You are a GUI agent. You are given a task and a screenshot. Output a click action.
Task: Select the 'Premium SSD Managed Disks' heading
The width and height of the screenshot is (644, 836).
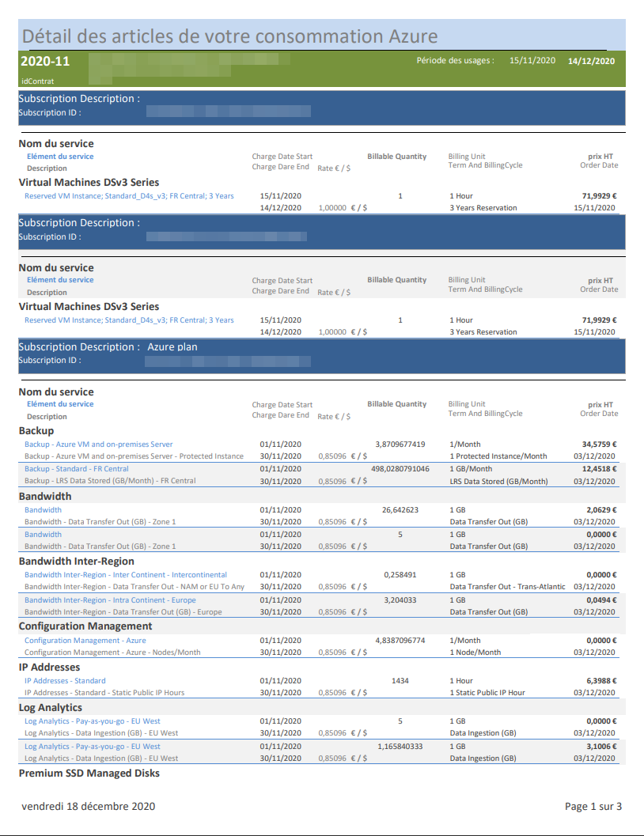click(89, 773)
